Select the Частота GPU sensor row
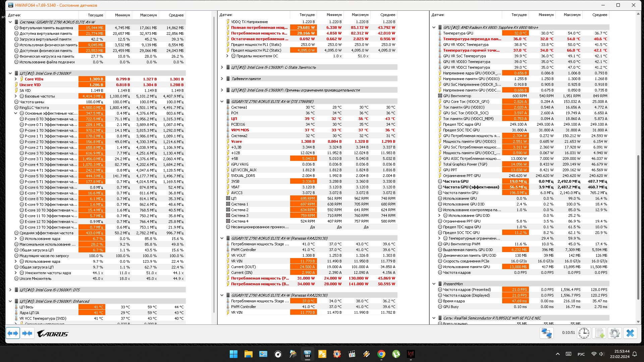Viewport: 644px width, 362px height. click(x=455, y=181)
